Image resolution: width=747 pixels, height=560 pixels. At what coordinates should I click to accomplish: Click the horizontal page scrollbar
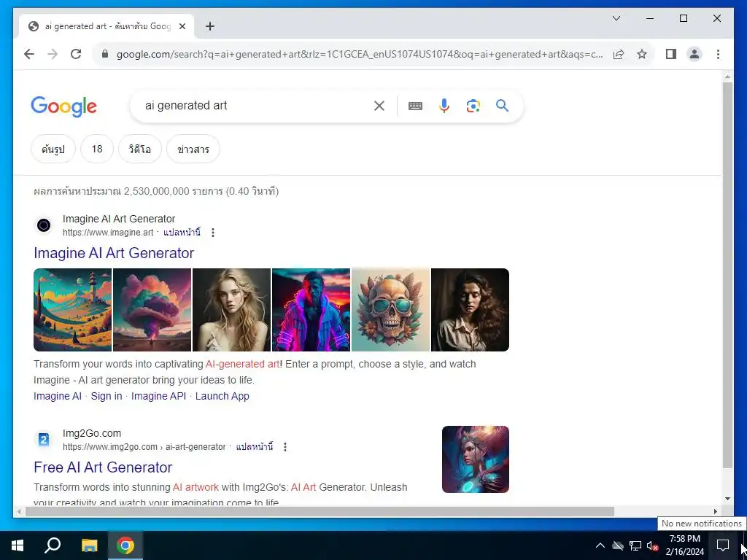click(x=320, y=511)
